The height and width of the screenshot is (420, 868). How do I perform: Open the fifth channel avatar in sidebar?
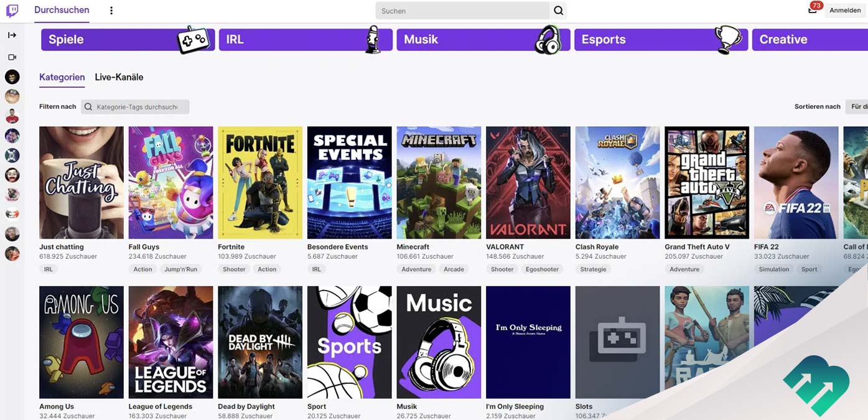(12, 156)
